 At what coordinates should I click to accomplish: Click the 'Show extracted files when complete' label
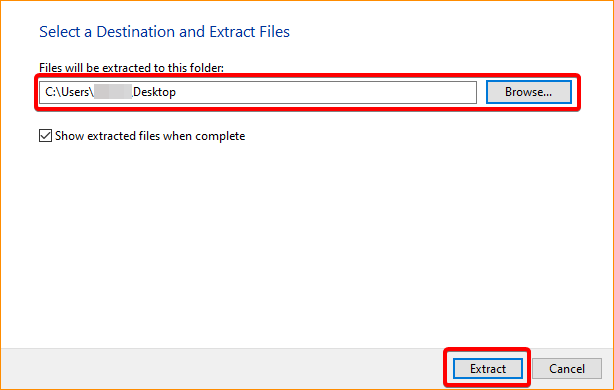pyautogui.click(x=150, y=136)
